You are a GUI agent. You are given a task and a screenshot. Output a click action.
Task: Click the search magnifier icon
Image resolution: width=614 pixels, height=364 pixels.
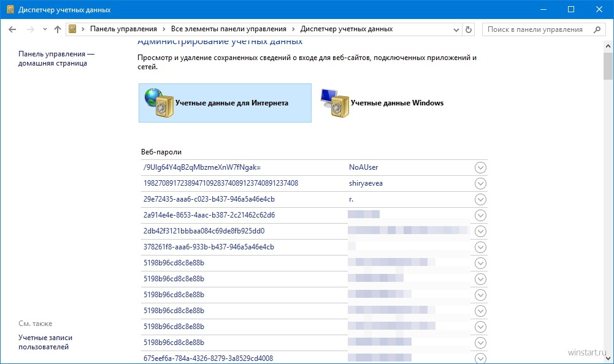tap(597, 29)
